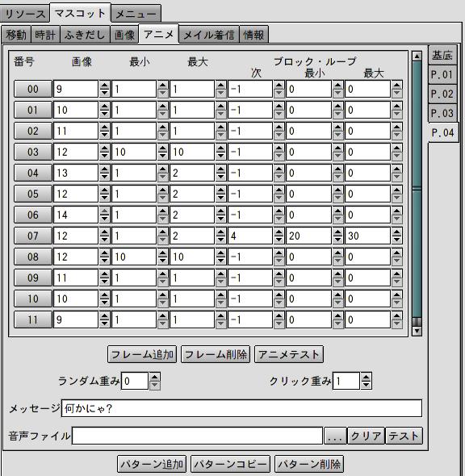The width and height of the screenshot is (465, 476).
Task: Decrease 画像 value in row 11
Action: pyautogui.click(x=104, y=324)
